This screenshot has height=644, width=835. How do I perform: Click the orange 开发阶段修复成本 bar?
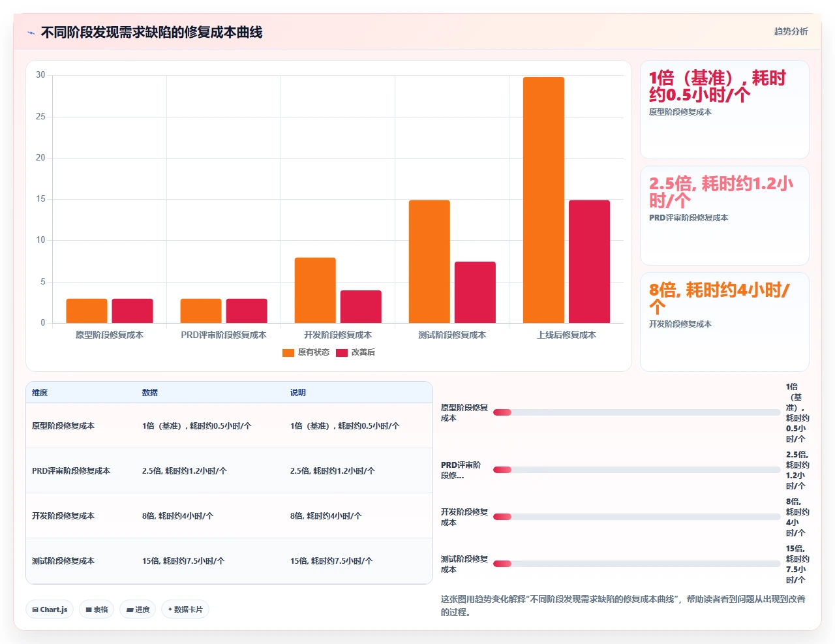click(x=315, y=290)
